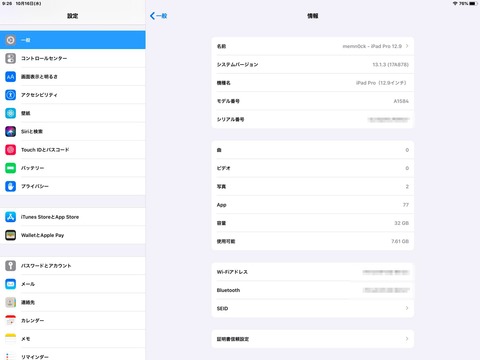The height and width of the screenshot is (360, 480).
Task: Select the Display & Brightness AA icon
Action: [x=10, y=77]
